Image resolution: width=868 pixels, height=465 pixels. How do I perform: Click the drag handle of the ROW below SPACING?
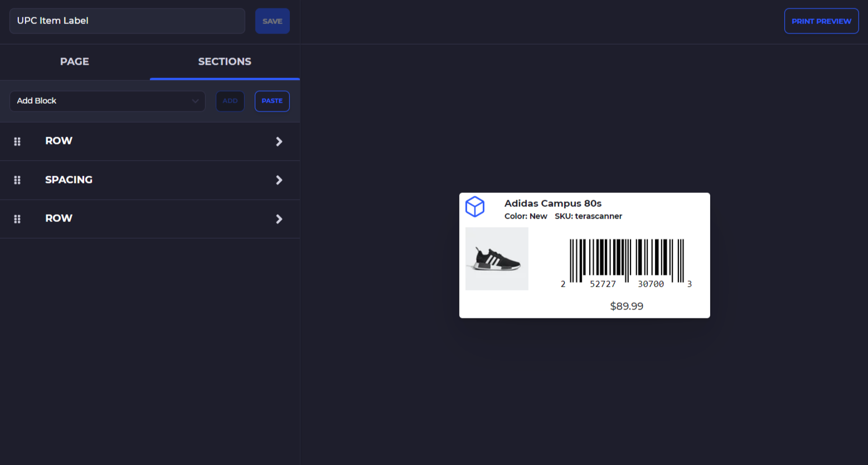click(x=17, y=219)
